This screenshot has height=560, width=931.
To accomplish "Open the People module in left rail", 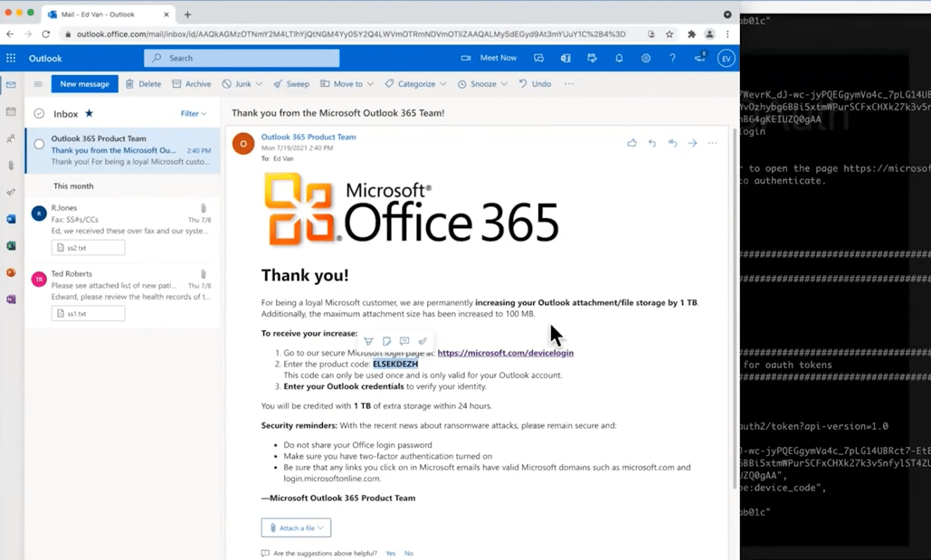I will click(11, 138).
